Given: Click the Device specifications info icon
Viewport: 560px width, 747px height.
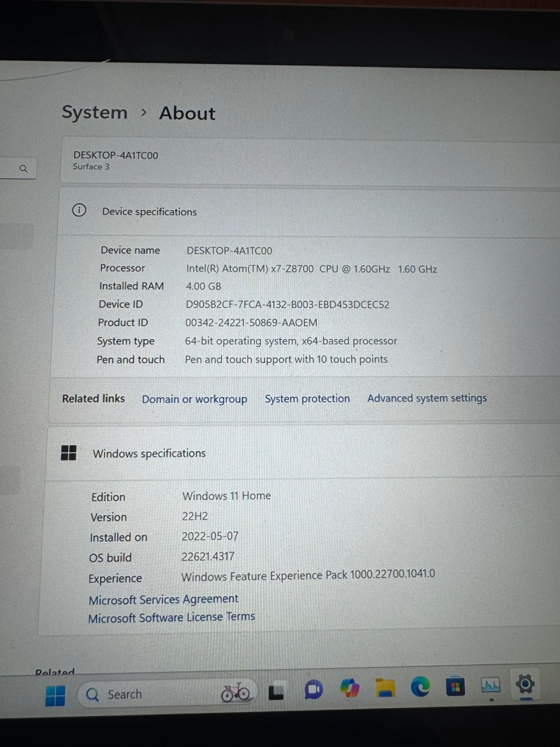Looking at the screenshot, I should coord(79,210).
